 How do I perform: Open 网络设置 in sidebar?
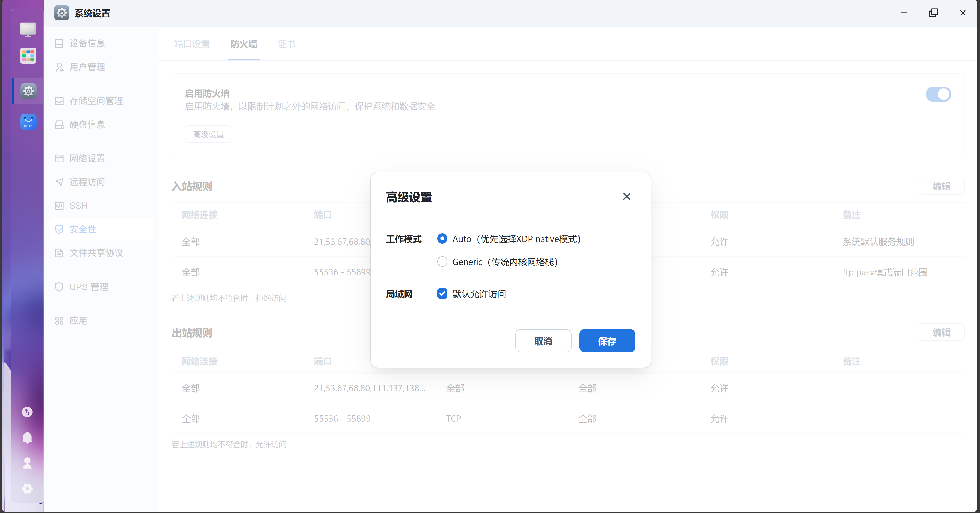point(101,158)
